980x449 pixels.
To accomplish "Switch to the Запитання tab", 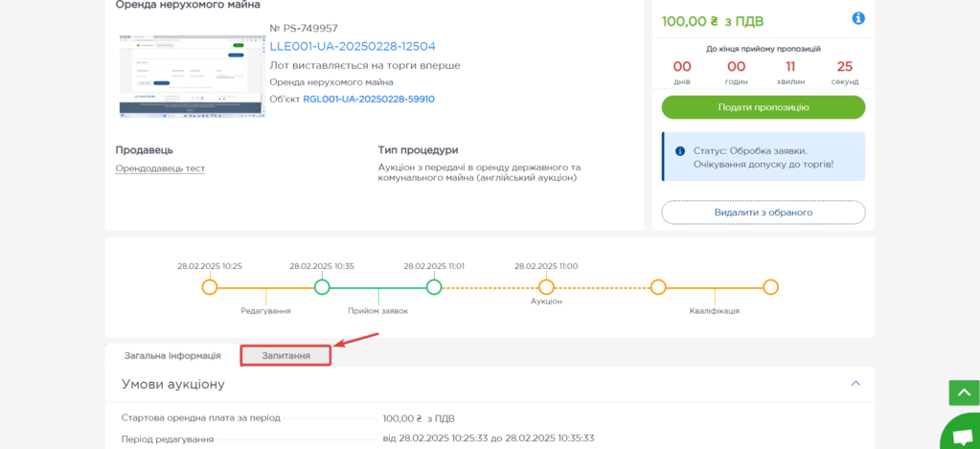I will pyautogui.click(x=285, y=355).
